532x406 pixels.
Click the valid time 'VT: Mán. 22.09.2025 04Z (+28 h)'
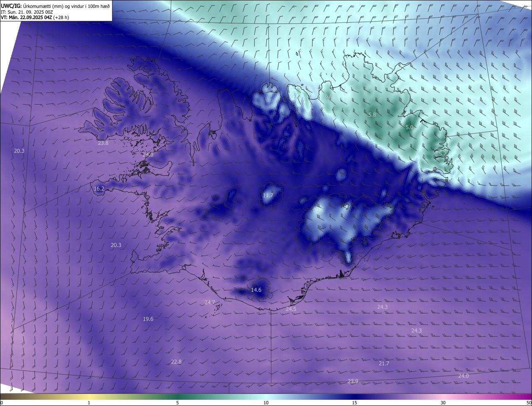(35, 17)
